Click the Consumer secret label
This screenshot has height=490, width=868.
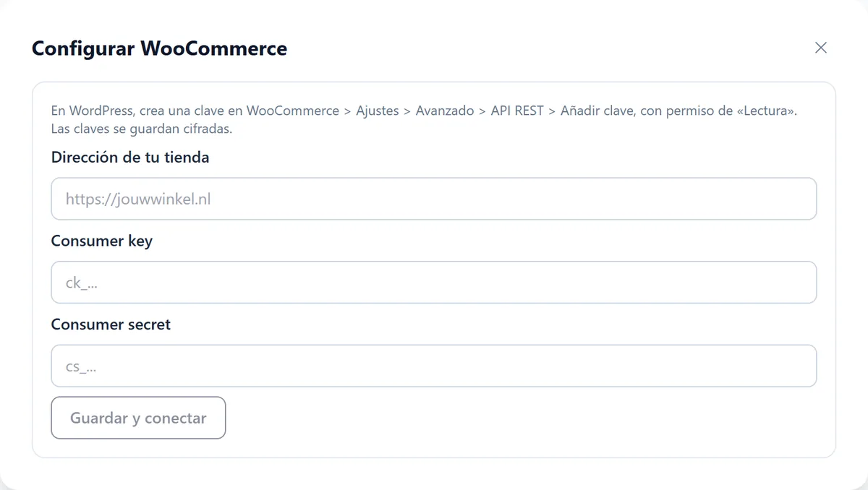111,324
